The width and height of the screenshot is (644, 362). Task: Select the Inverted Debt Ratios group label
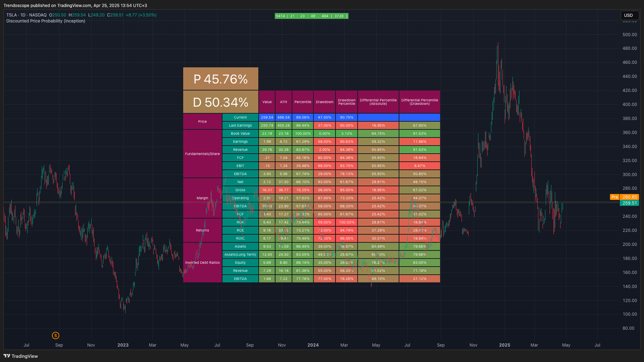(x=203, y=262)
